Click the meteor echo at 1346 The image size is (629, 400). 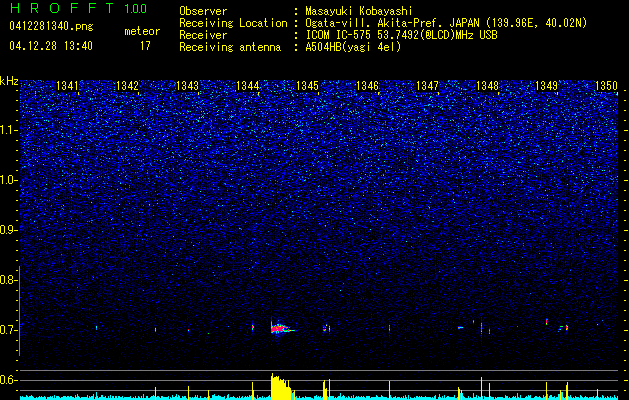389,328
